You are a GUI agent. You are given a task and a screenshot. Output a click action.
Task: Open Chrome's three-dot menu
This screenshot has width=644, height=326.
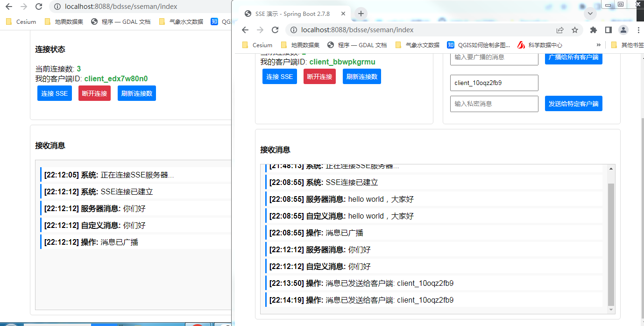tap(637, 30)
